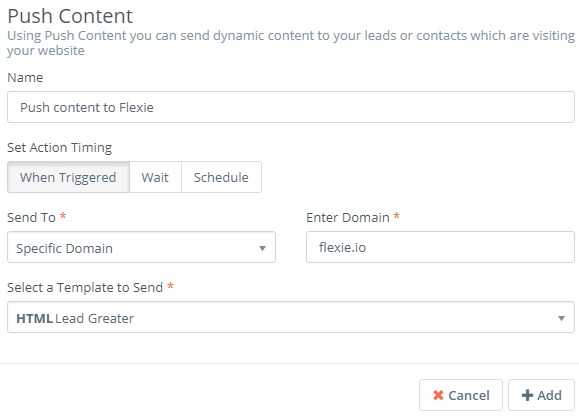
Task: Click the Select a Template to Send label
Action: tap(85, 288)
